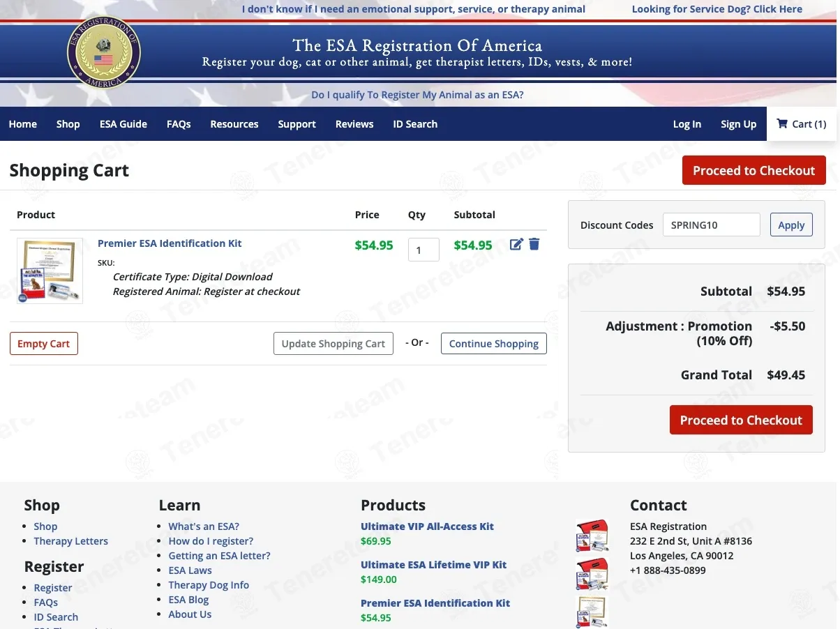840x629 pixels.
Task: Click the ESA Registration of America seal logo
Action: coord(104,53)
